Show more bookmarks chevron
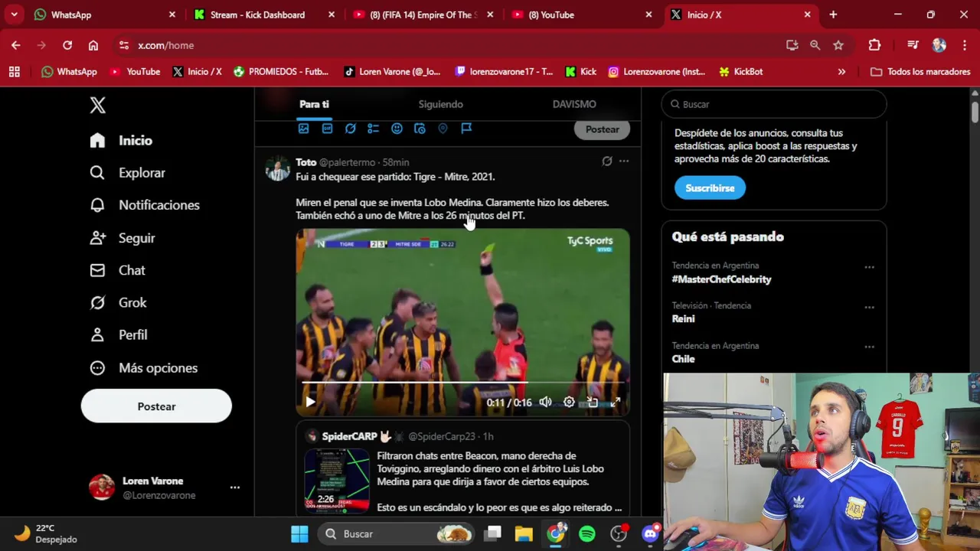This screenshot has width=980, height=551. click(841, 72)
